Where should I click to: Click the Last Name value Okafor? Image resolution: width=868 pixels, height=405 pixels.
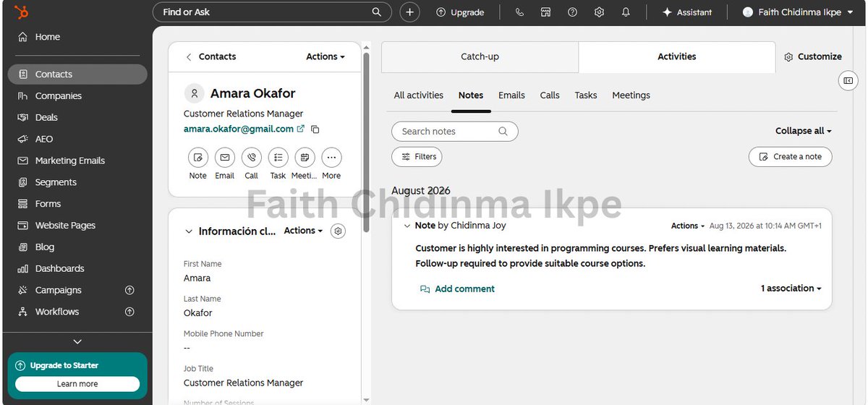[198, 313]
